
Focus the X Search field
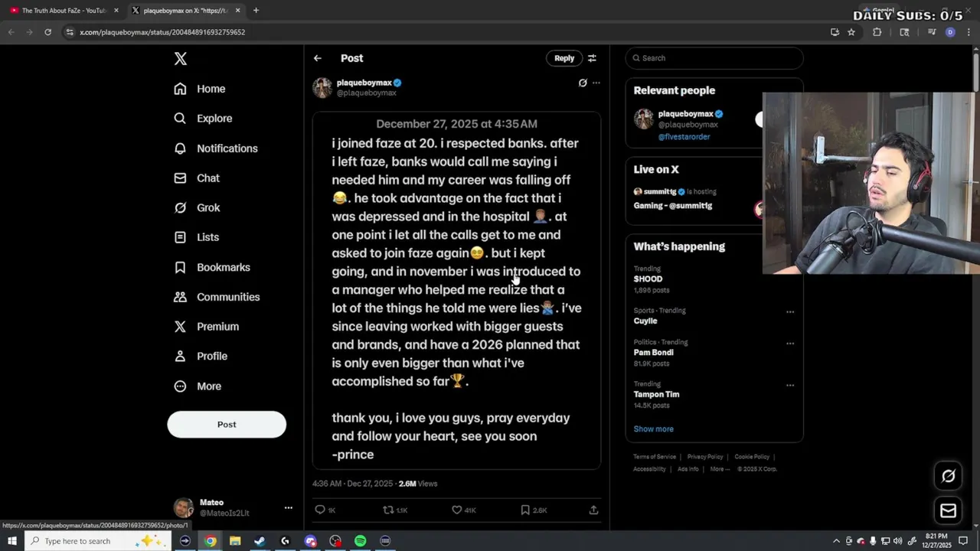coord(714,58)
